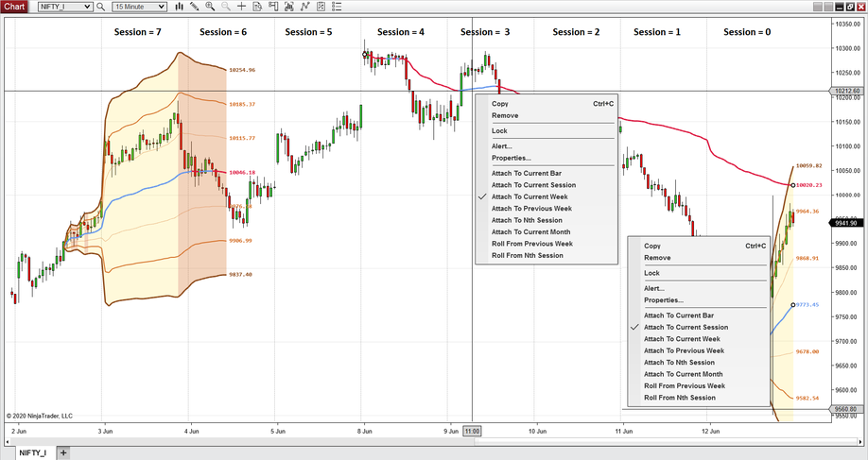Open the drawing tools pencil menu
The image size is (868, 460).
(x=194, y=7)
